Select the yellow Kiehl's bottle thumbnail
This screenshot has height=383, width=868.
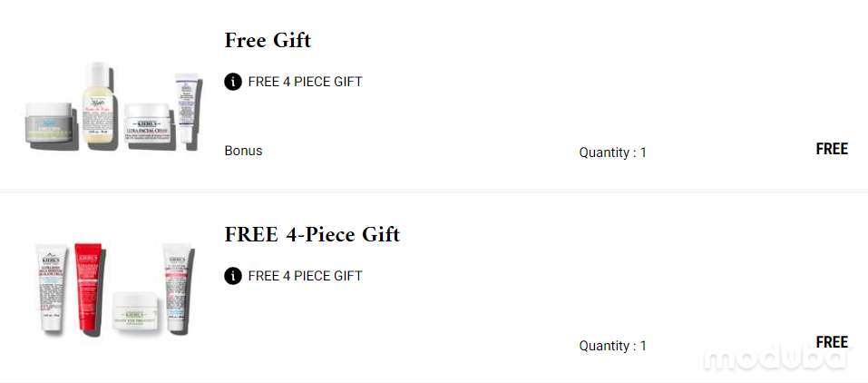click(x=98, y=106)
